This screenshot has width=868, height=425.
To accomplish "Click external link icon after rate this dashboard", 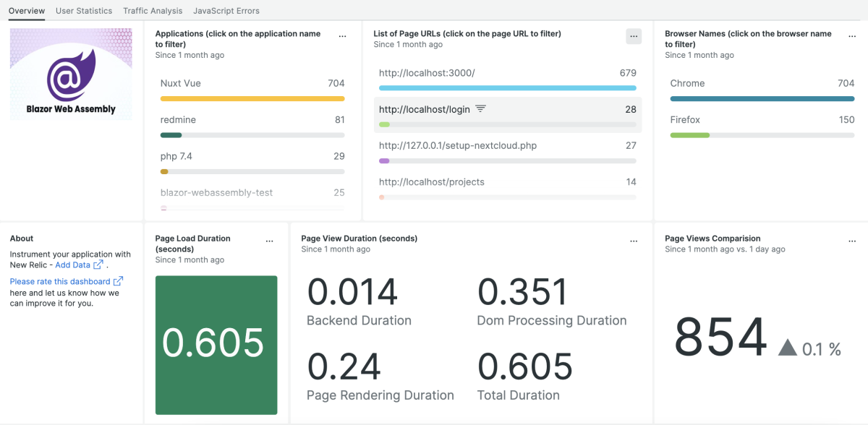I will (118, 281).
